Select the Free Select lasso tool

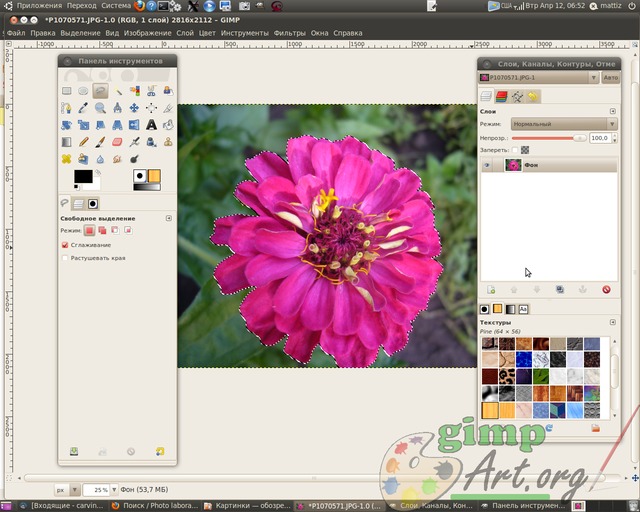[100, 91]
